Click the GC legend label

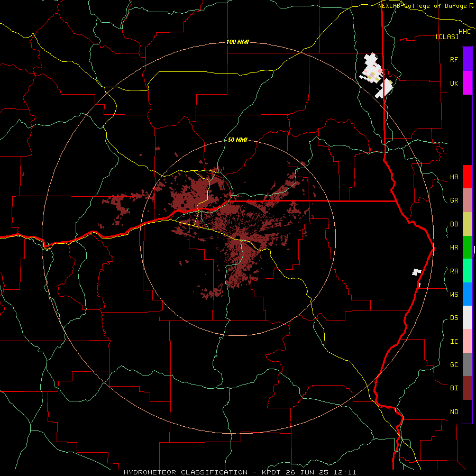(454, 364)
